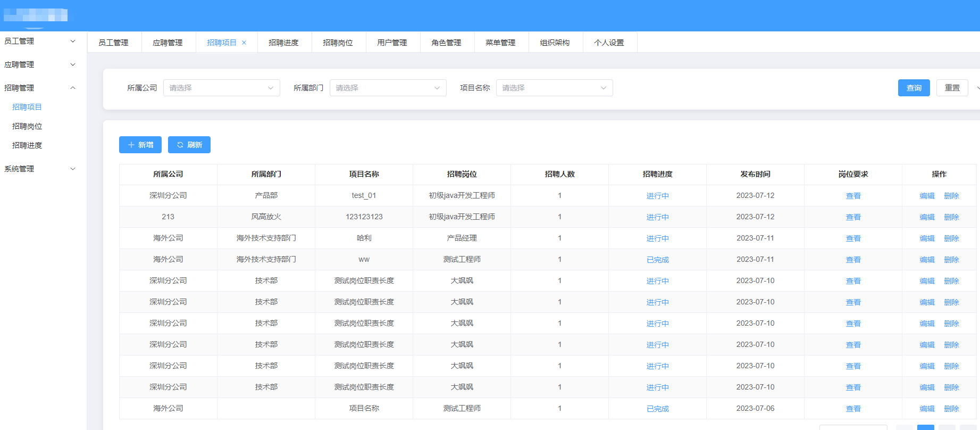Click 进行中 status in 哈利 row

(x=658, y=238)
